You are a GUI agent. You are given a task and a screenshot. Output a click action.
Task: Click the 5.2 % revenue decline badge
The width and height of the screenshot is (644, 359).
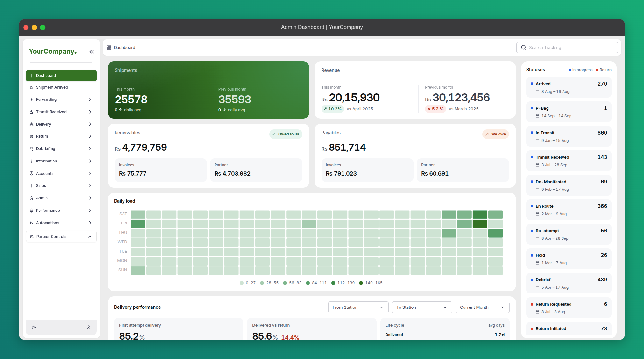(435, 109)
